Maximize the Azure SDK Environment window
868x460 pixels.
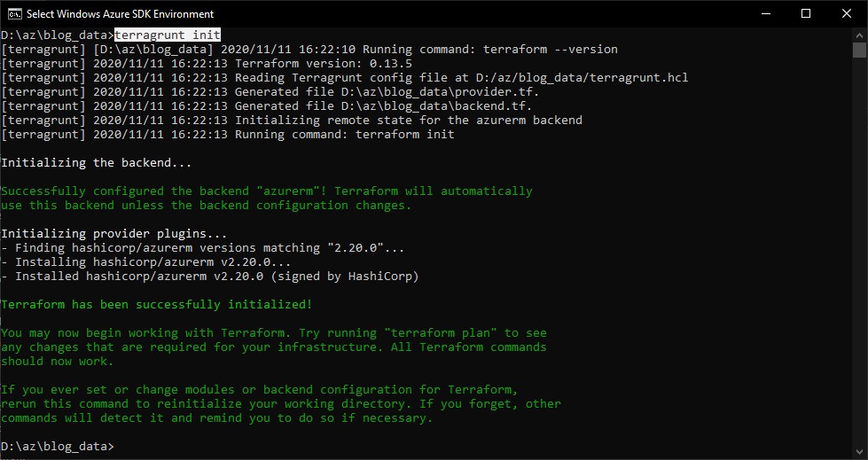(x=806, y=14)
